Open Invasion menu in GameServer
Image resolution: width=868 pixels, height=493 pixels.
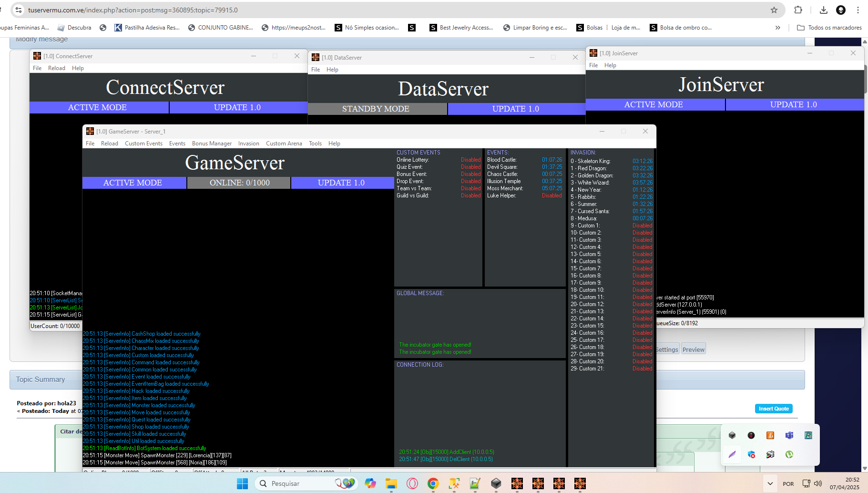tap(248, 144)
